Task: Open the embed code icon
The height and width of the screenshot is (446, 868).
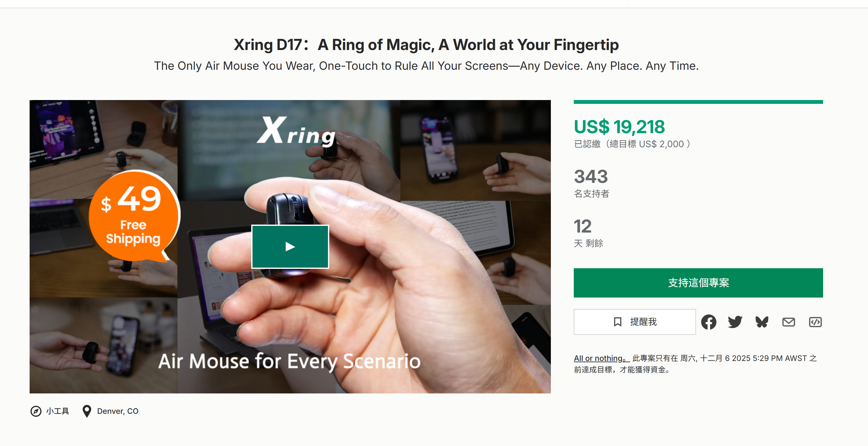Action: 815,322
